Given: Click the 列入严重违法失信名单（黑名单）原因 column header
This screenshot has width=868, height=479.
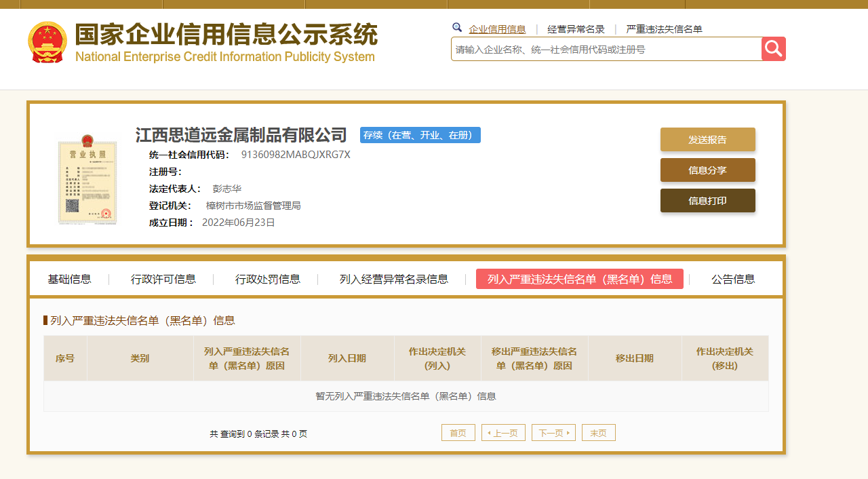Looking at the screenshot, I should pyautogui.click(x=247, y=358).
